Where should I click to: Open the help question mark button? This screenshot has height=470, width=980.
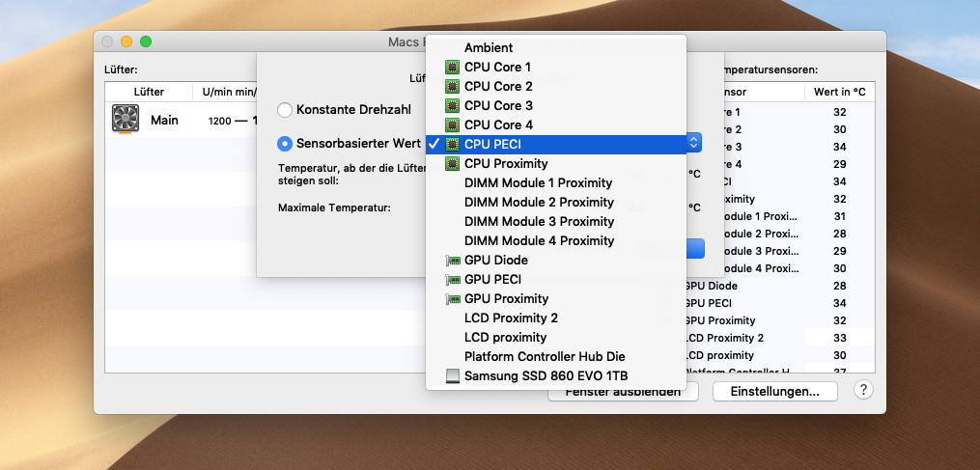(863, 391)
